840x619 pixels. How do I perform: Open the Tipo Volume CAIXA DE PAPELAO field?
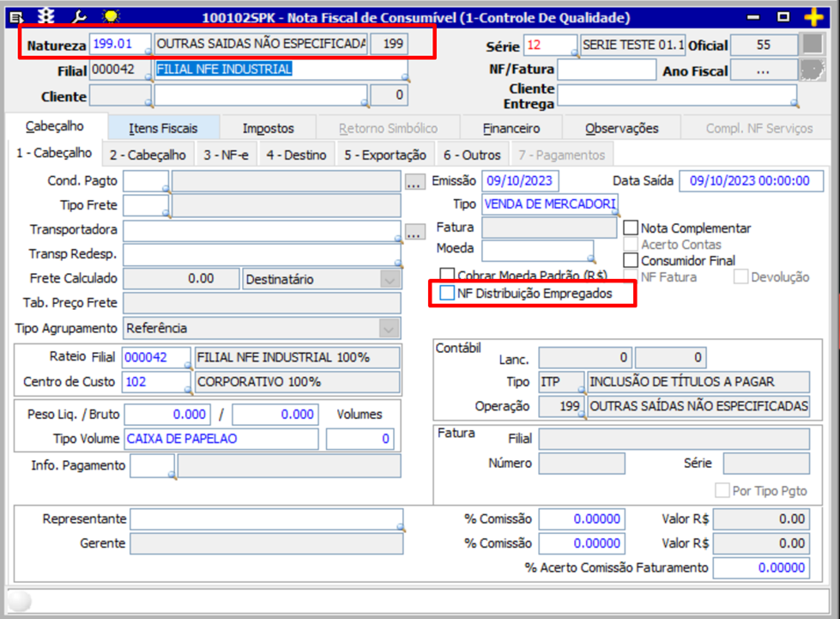(221, 439)
